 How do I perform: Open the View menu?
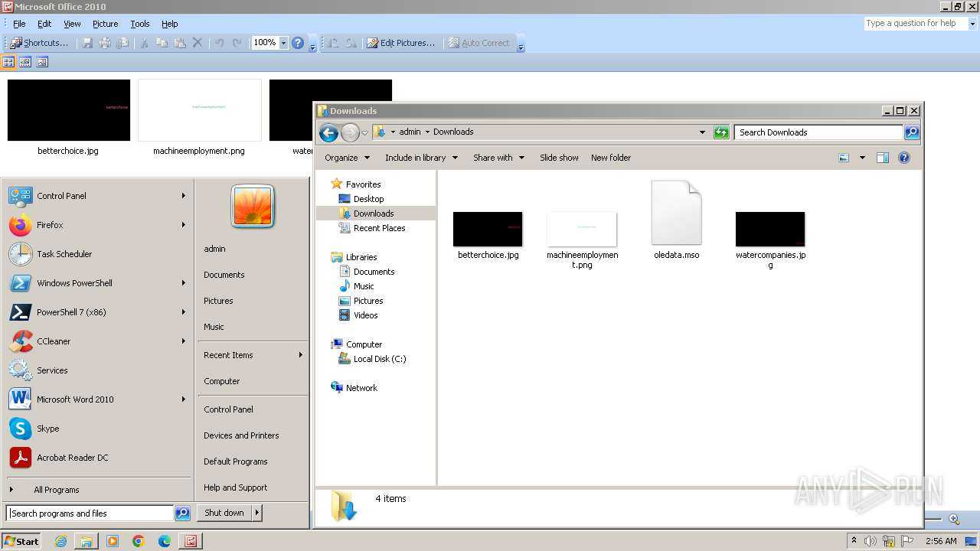click(x=72, y=24)
